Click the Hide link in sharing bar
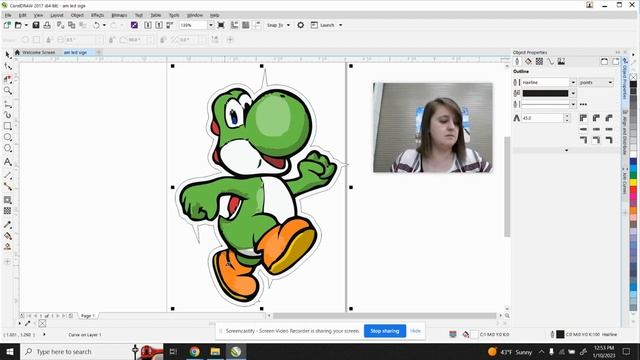The image size is (640, 360). pos(415,331)
